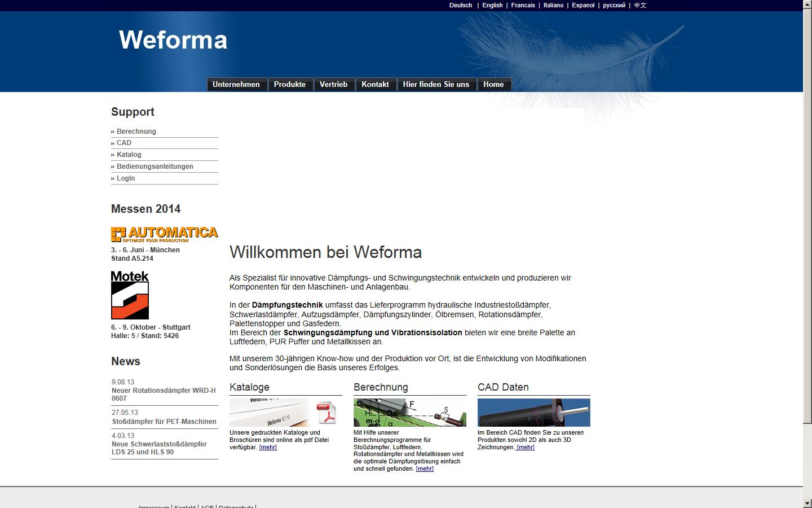812x508 pixels.
Task: Click the Kataloge PDF thumbnail image
Action: [286, 413]
